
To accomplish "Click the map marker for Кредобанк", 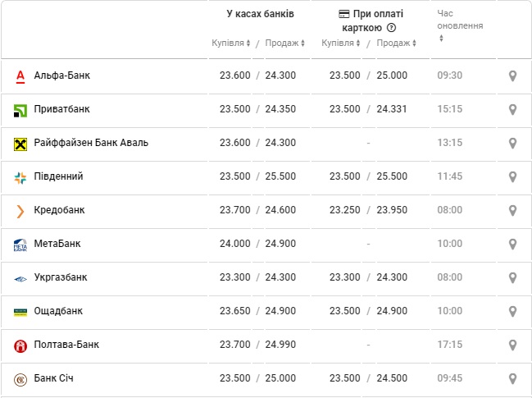I will click(513, 211).
